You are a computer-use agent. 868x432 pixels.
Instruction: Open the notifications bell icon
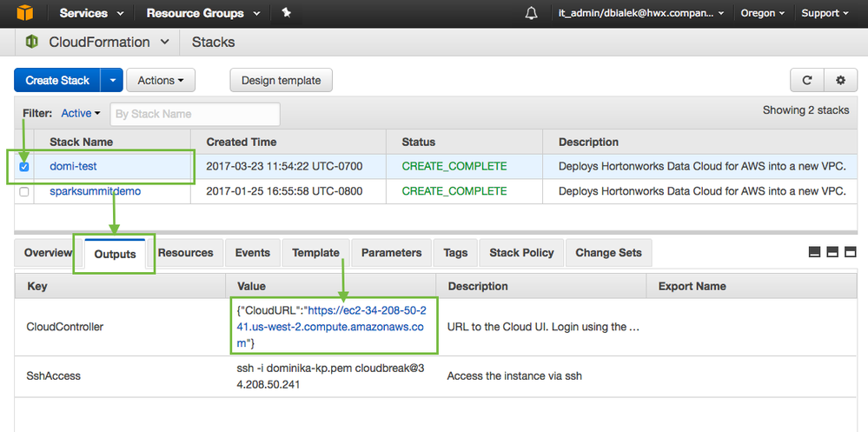(x=532, y=13)
